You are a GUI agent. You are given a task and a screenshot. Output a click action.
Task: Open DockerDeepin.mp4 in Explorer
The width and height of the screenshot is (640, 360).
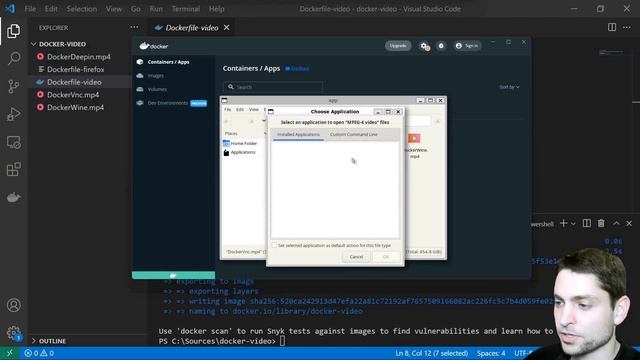[78, 57]
